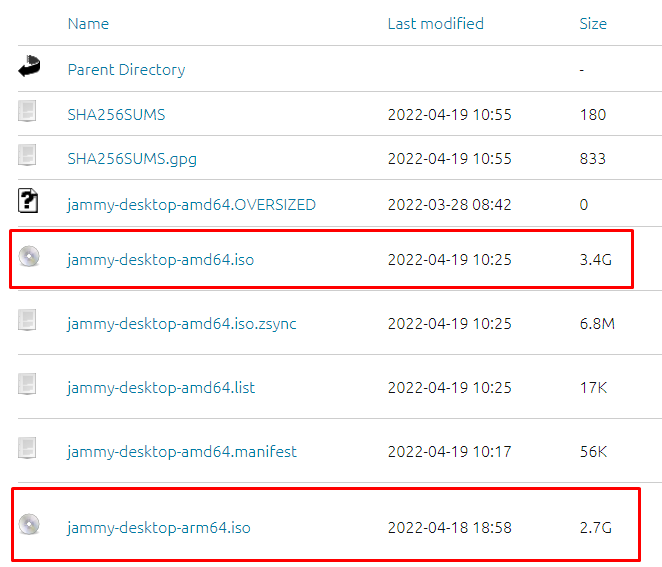Screen dimensions: 662x567
Task: Open jammy-desktop-amd64.iso.zsync link
Action: [182, 324]
